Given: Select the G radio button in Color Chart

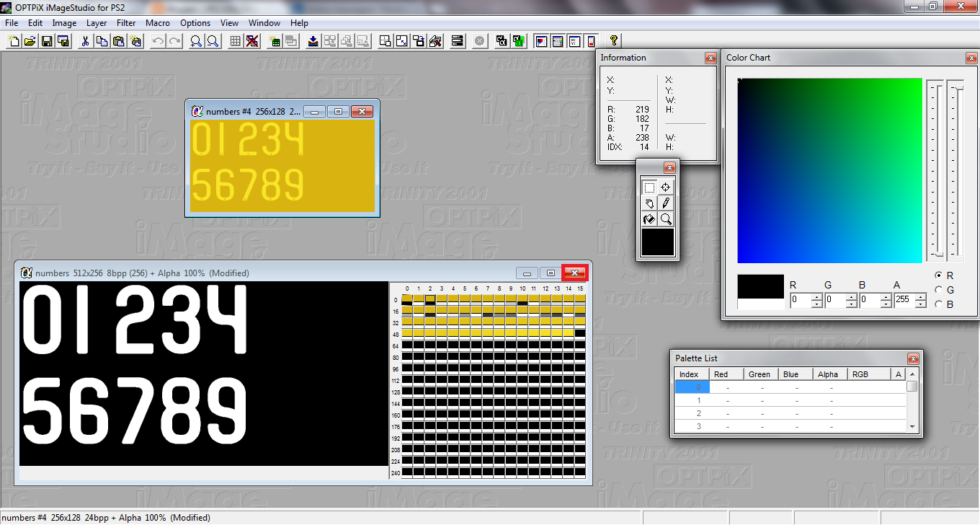Looking at the screenshot, I should click(938, 290).
